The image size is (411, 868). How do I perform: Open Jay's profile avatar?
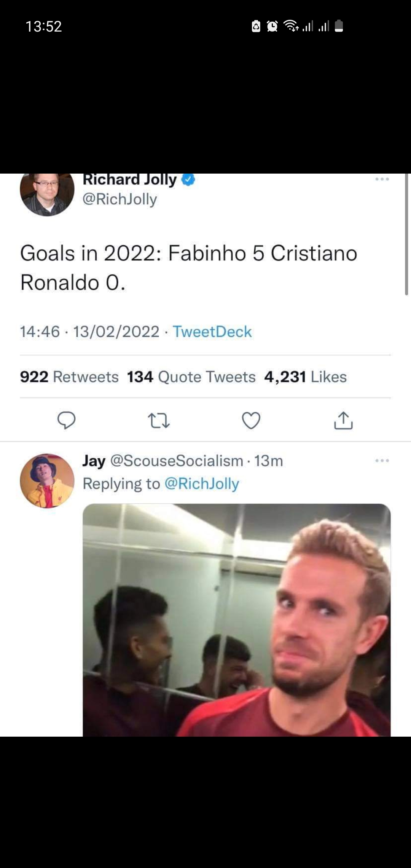[x=47, y=480]
